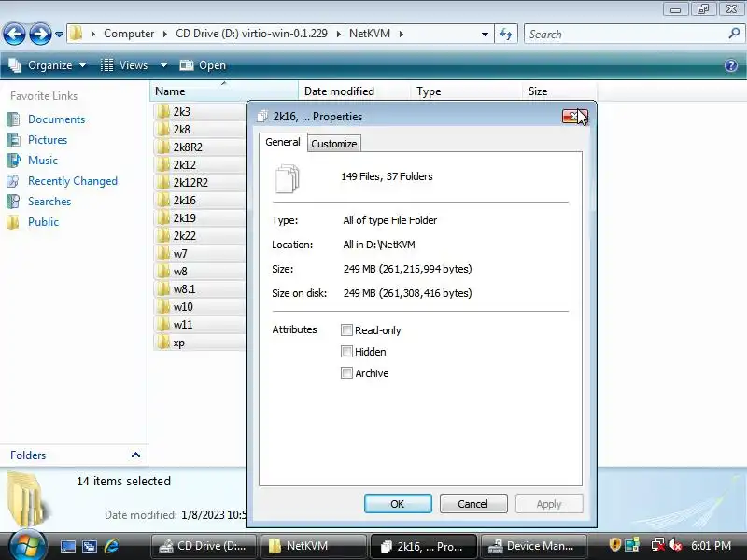Image resolution: width=747 pixels, height=560 pixels.
Task: Go back with the blue Back arrow
Action: [x=14, y=34]
